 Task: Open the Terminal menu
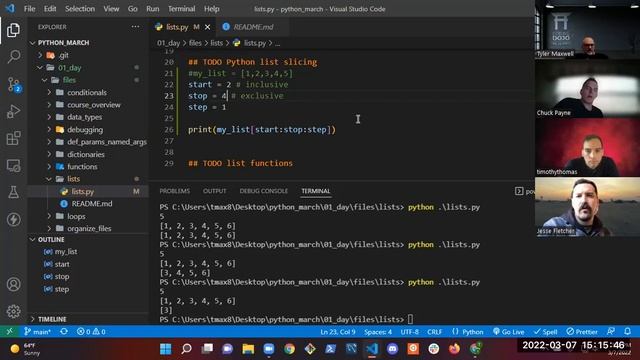pyautogui.click(x=182, y=9)
